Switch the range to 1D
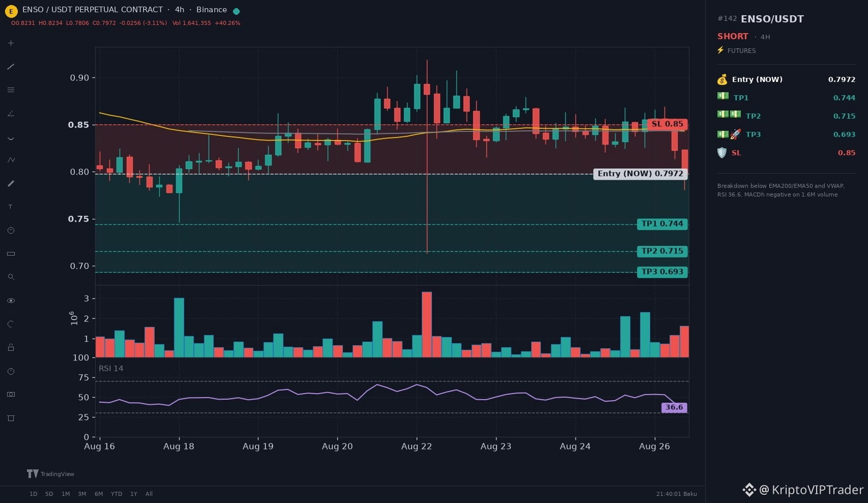 [x=33, y=494]
